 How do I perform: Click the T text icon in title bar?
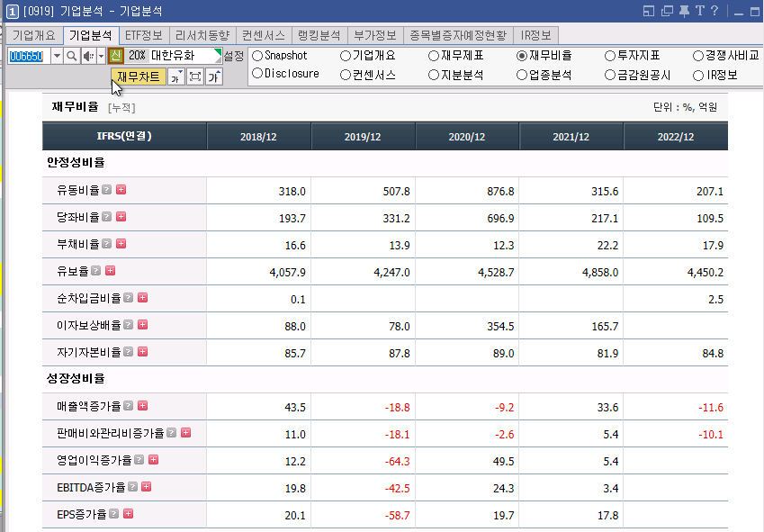tap(700, 11)
